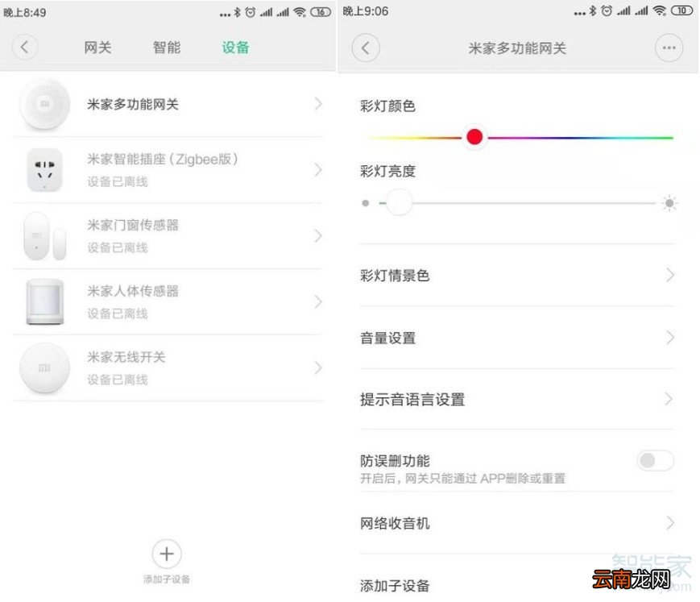Tap 添加子设备 row in gateway settings
The height and width of the screenshot is (602, 700).
point(517,585)
